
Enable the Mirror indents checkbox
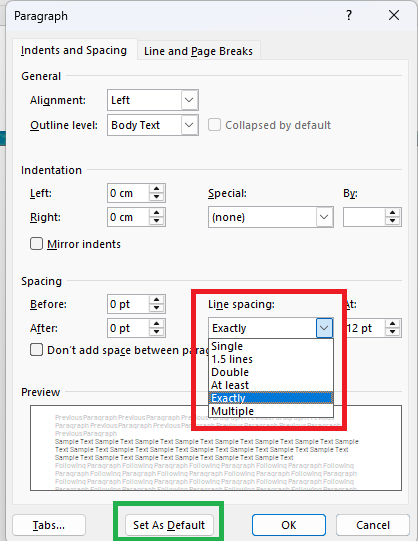(37, 244)
